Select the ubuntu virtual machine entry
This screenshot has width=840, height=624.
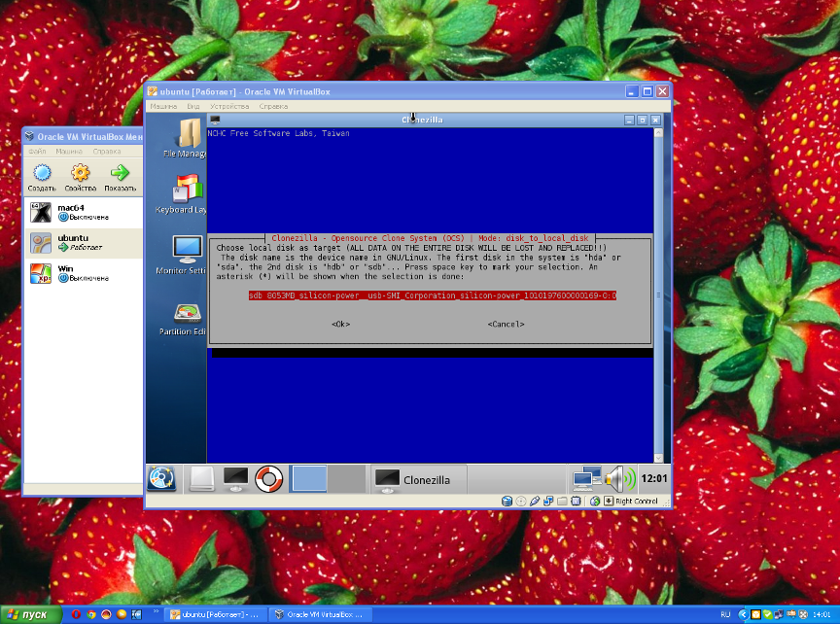click(x=84, y=243)
